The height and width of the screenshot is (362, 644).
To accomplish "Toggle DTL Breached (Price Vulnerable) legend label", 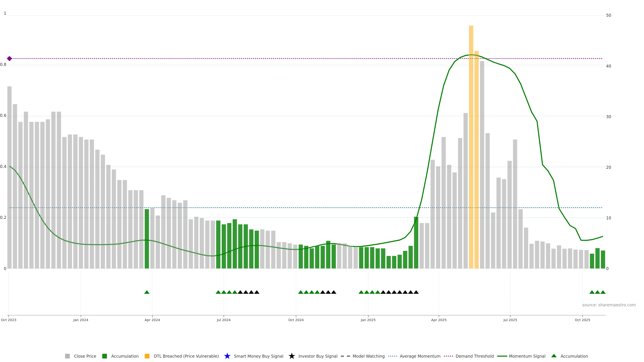I will point(186,356).
